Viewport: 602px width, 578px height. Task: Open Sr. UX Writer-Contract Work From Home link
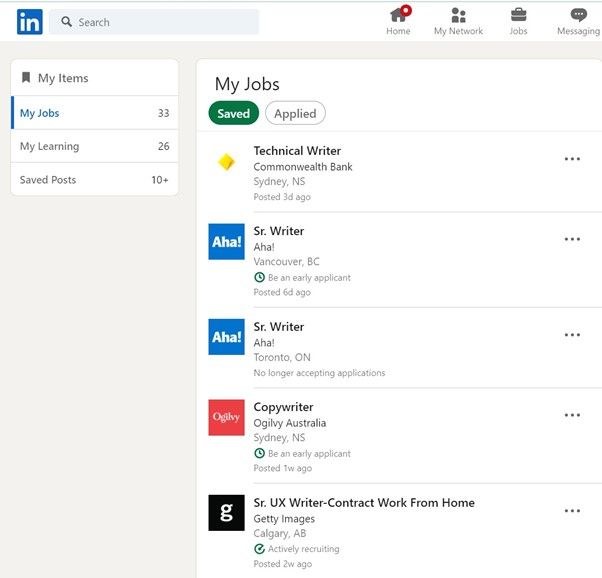pos(364,503)
